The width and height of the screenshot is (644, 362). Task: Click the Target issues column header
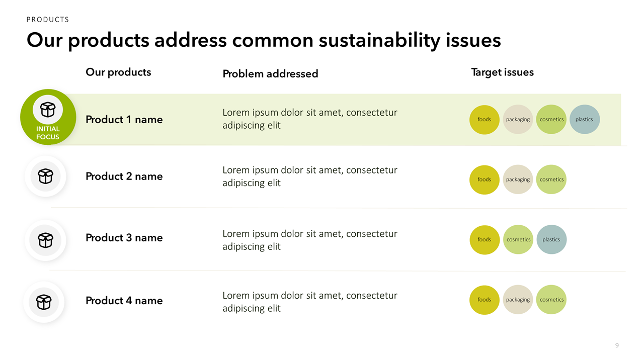click(502, 72)
